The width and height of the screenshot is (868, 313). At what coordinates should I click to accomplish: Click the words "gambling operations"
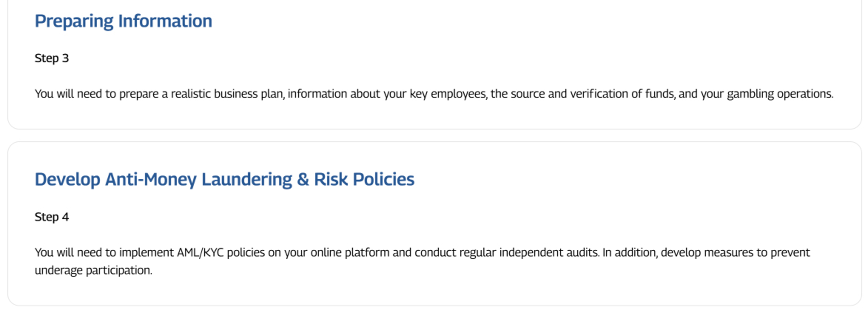(x=780, y=94)
